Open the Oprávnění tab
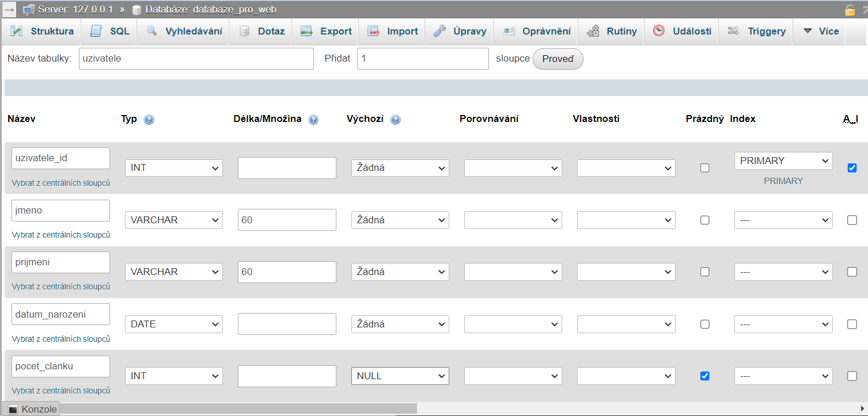The height and width of the screenshot is (416, 868). pyautogui.click(x=537, y=31)
